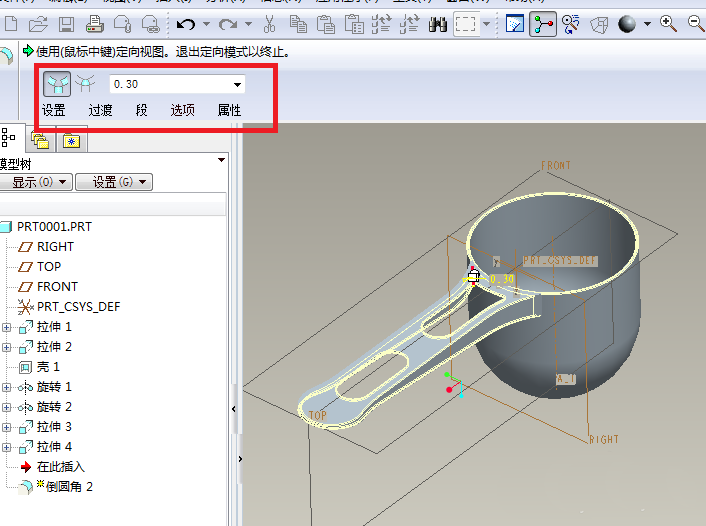Viewport: 706px width, 526px height.
Task: Open the 模型树 panel dropdown arrow
Action: point(221,160)
